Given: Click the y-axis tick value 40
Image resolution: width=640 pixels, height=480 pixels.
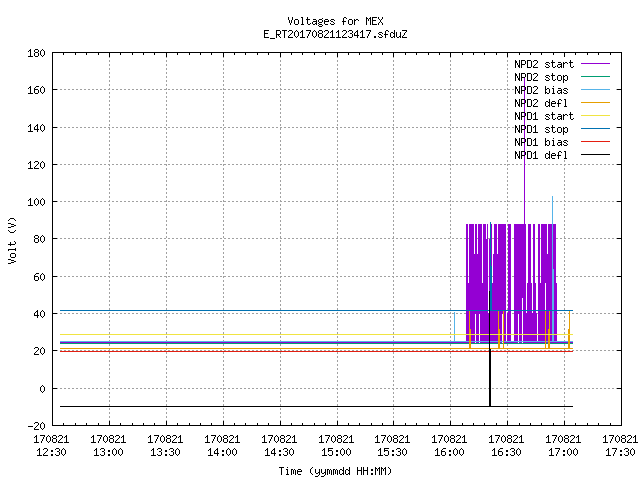Looking at the screenshot, I should click(x=39, y=314).
